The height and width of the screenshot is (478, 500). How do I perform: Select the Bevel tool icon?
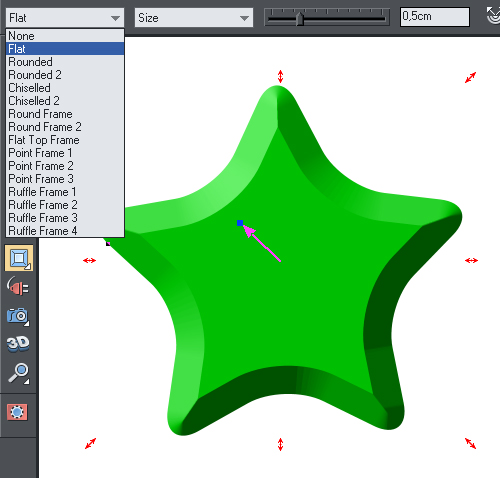[x=19, y=258]
